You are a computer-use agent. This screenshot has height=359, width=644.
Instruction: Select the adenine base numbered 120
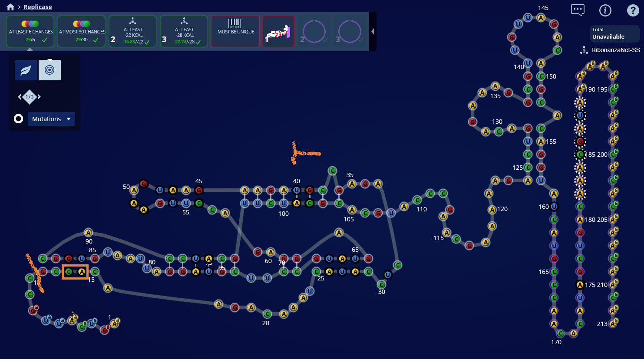tap(492, 210)
